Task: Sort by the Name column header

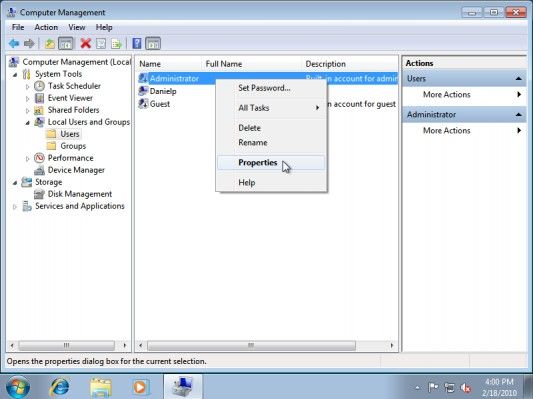Action: coord(169,64)
